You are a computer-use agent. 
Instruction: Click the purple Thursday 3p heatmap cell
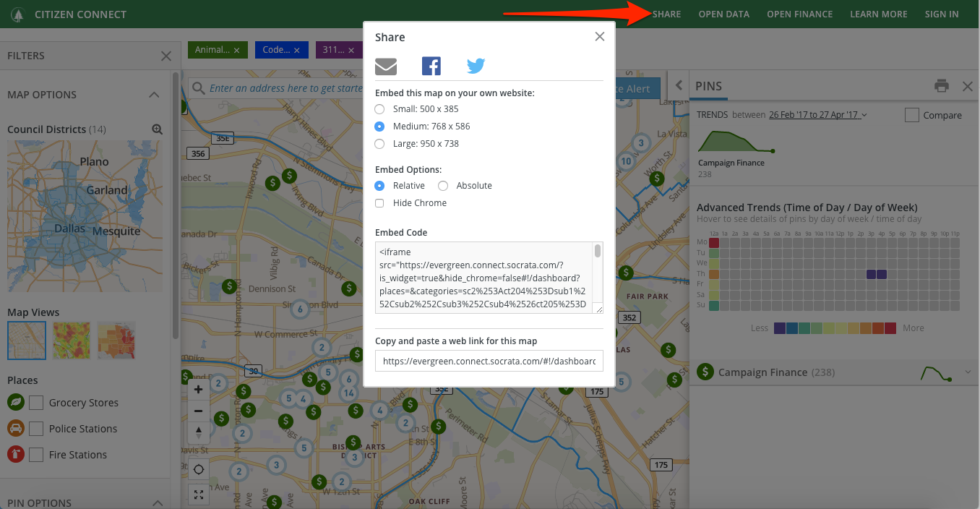[x=871, y=274]
